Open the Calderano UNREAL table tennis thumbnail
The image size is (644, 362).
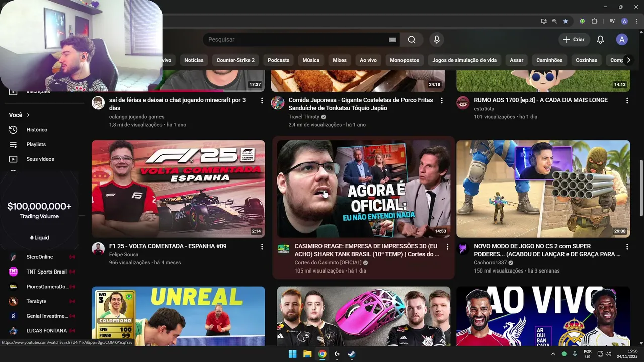[178, 316]
